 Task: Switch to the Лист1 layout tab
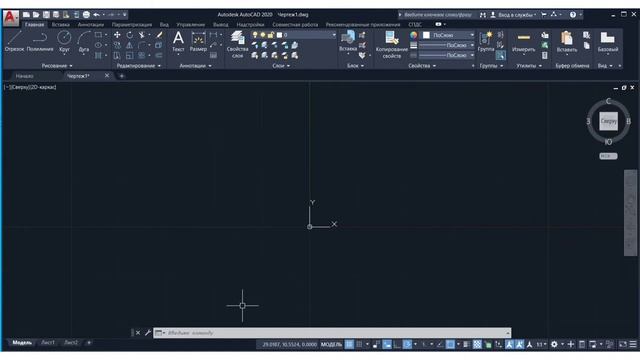(48, 343)
